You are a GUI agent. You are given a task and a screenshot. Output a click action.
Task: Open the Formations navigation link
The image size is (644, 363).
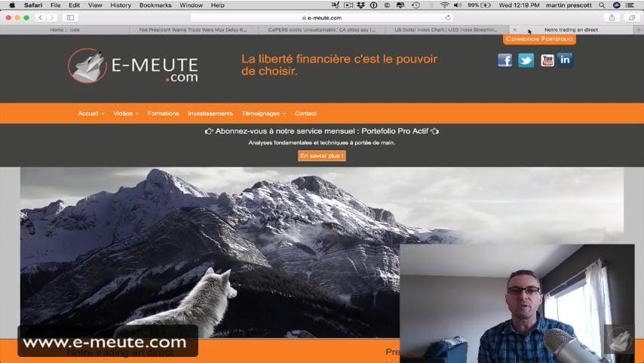coord(163,113)
